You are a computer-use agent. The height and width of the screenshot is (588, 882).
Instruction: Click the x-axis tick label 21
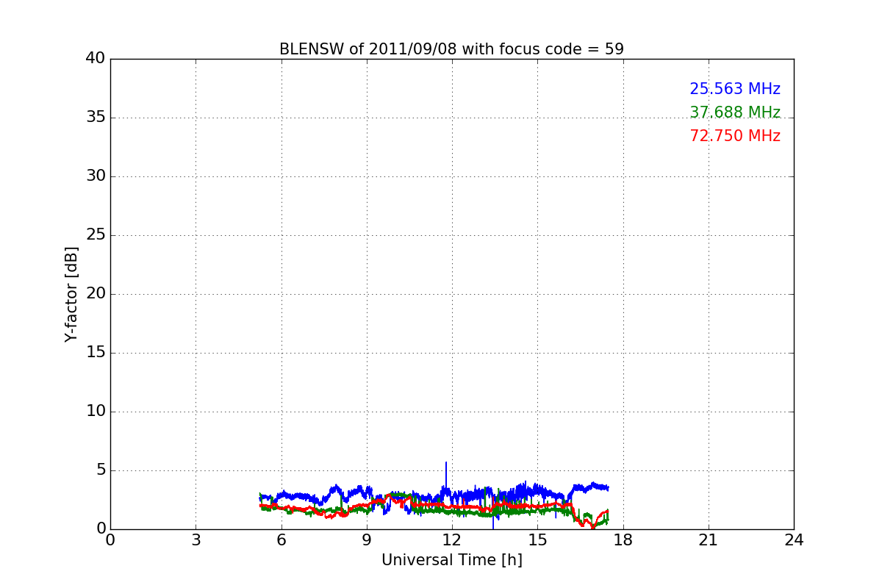pyautogui.click(x=708, y=540)
